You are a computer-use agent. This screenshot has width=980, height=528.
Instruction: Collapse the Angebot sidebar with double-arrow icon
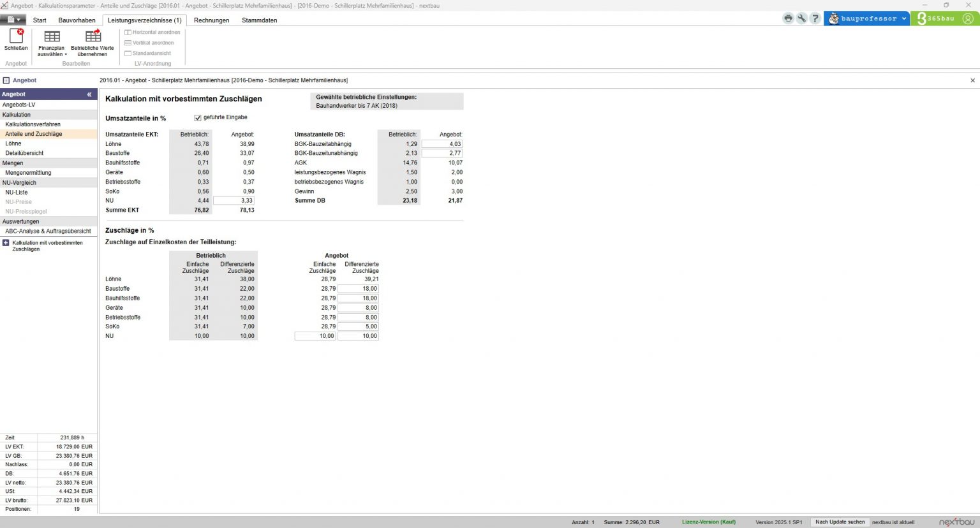pos(89,94)
